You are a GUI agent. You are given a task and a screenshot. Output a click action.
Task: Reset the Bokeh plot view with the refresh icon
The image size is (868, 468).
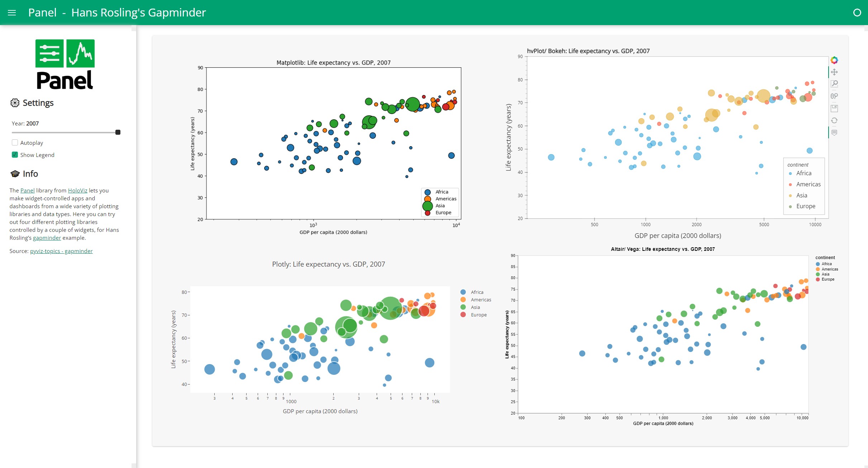click(x=835, y=120)
